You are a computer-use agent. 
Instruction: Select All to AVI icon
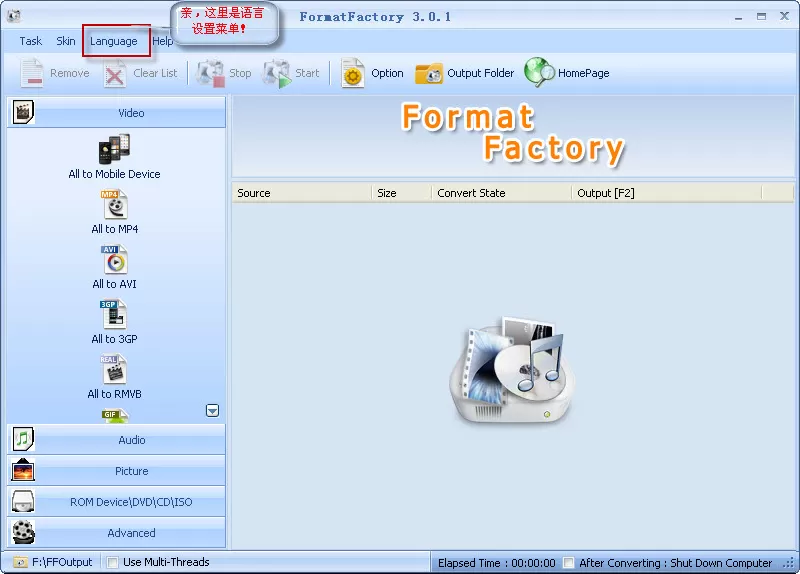(114, 260)
